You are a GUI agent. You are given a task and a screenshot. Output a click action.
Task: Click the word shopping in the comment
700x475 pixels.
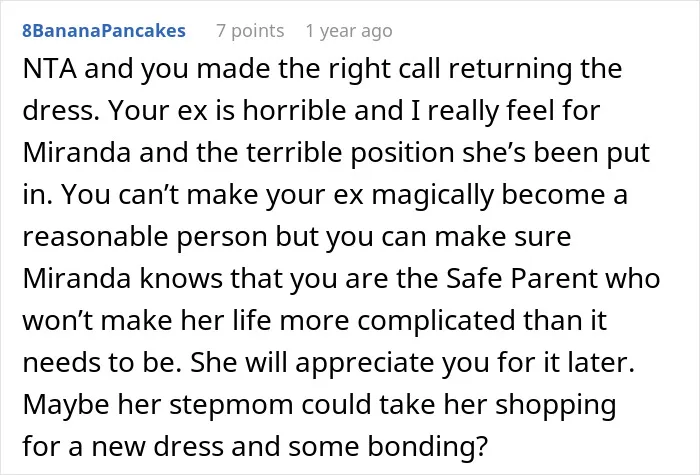(x=555, y=405)
